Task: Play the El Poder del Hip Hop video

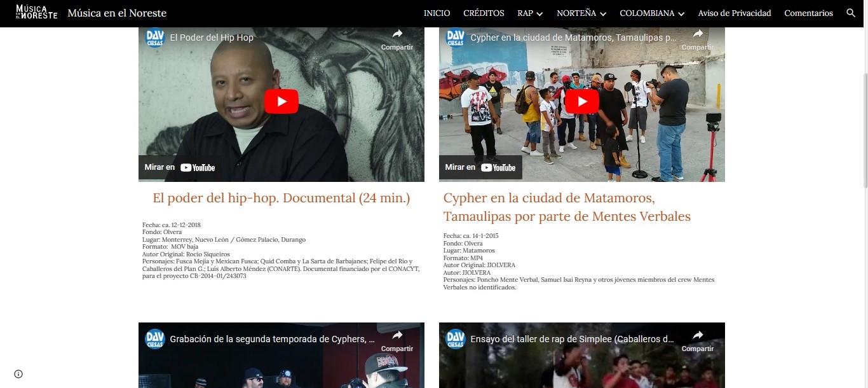Action: (x=281, y=102)
